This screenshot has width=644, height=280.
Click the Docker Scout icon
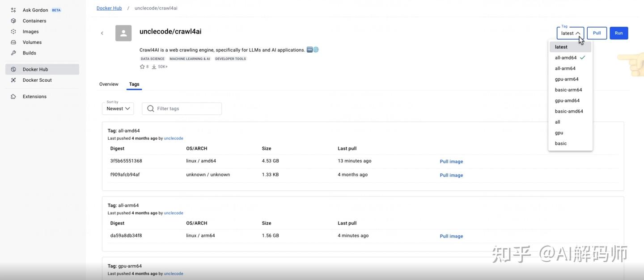[13, 80]
